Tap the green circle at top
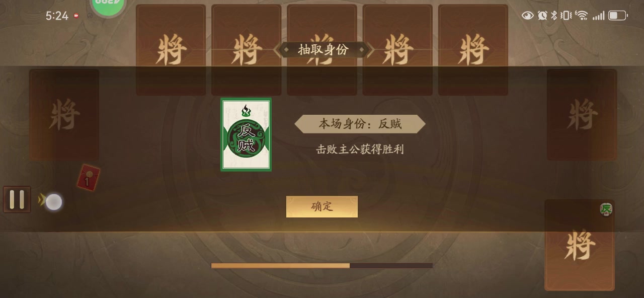644x298 pixels. click(x=107, y=5)
